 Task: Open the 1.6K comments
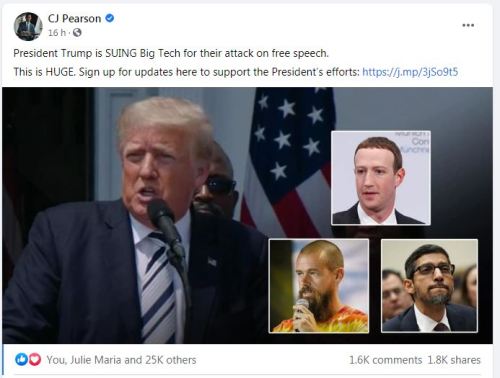coord(385,360)
